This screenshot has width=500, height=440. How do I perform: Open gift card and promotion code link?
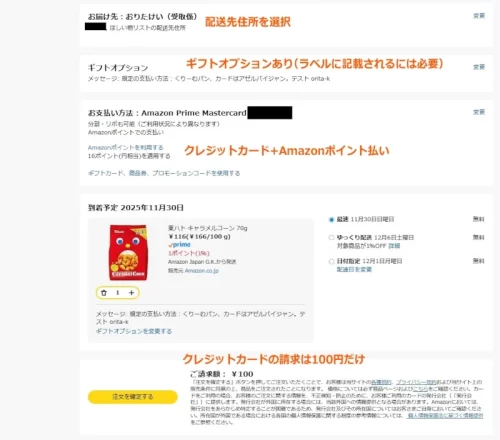[x=164, y=173]
